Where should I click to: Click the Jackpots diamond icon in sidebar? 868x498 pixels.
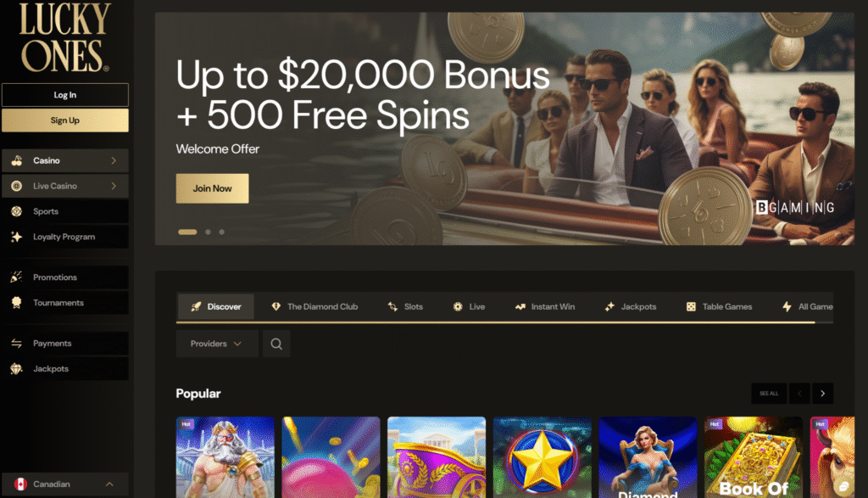[x=17, y=369]
